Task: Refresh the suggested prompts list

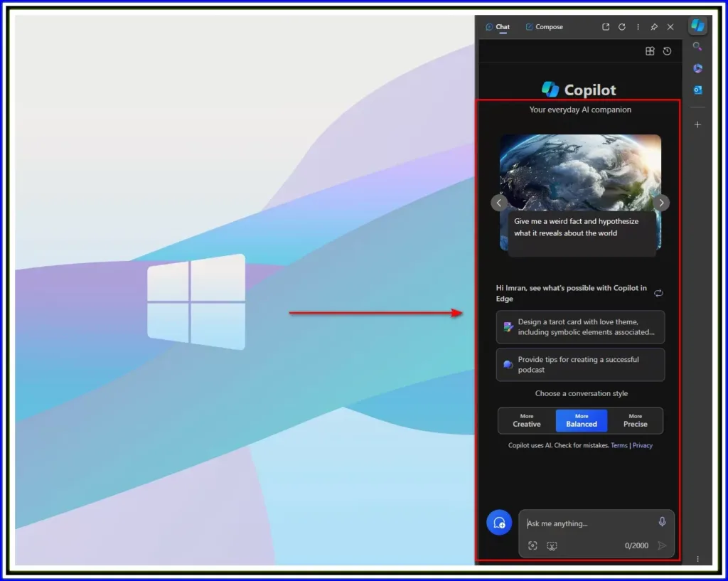Action: pyautogui.click(x=658, y=293)
